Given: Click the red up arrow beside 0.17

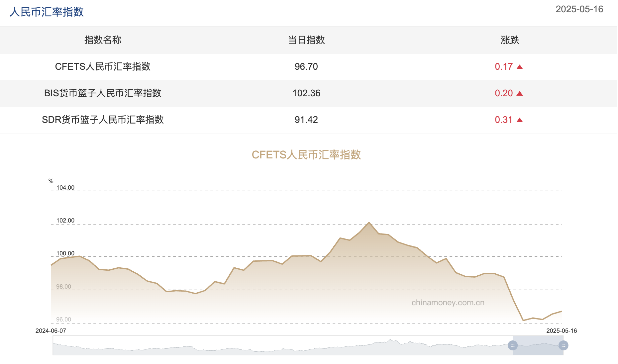Looking at the screenshot, I should [520, 66].
